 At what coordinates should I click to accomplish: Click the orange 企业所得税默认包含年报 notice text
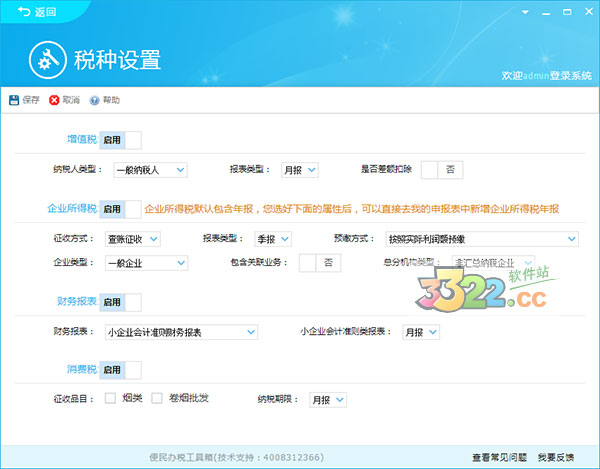click(352, 209)
